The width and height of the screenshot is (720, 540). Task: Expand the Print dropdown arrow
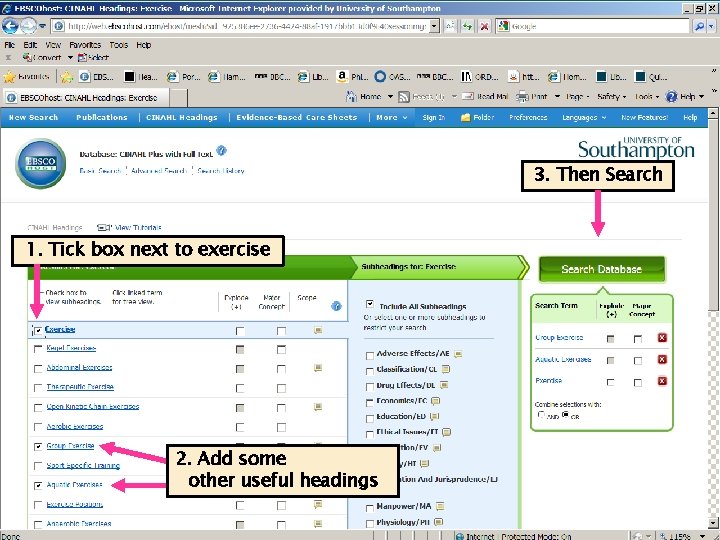point(557,96)
